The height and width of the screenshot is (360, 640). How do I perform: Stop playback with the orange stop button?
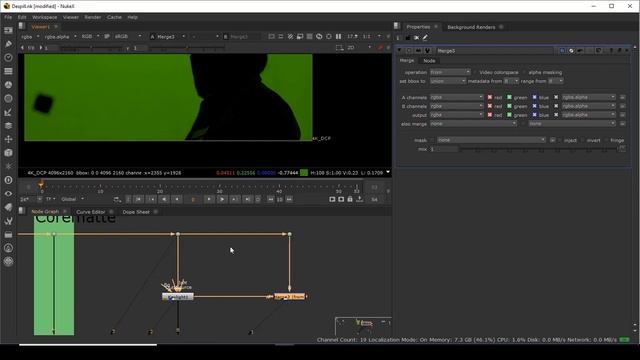point(193,199)
